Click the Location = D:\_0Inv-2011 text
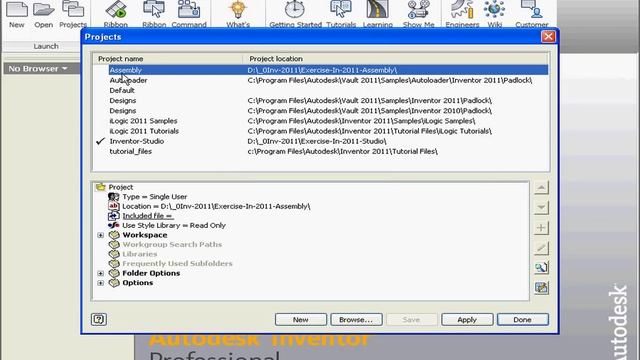Viewport: 640px width, 360px height. [x=216, y=206]
